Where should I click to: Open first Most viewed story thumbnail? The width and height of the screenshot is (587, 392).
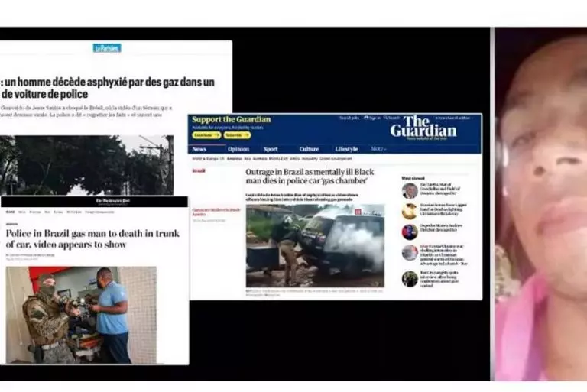coord(410,190)
